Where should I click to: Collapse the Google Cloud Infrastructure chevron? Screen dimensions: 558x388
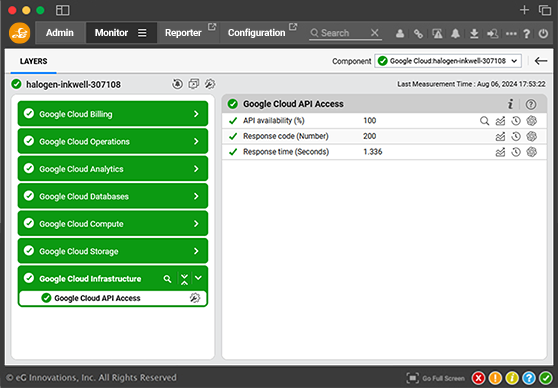[x=199, y=278]
